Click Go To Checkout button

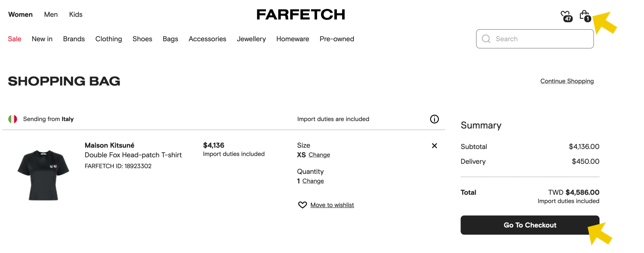pyautogui.click(x=530, y=225)
